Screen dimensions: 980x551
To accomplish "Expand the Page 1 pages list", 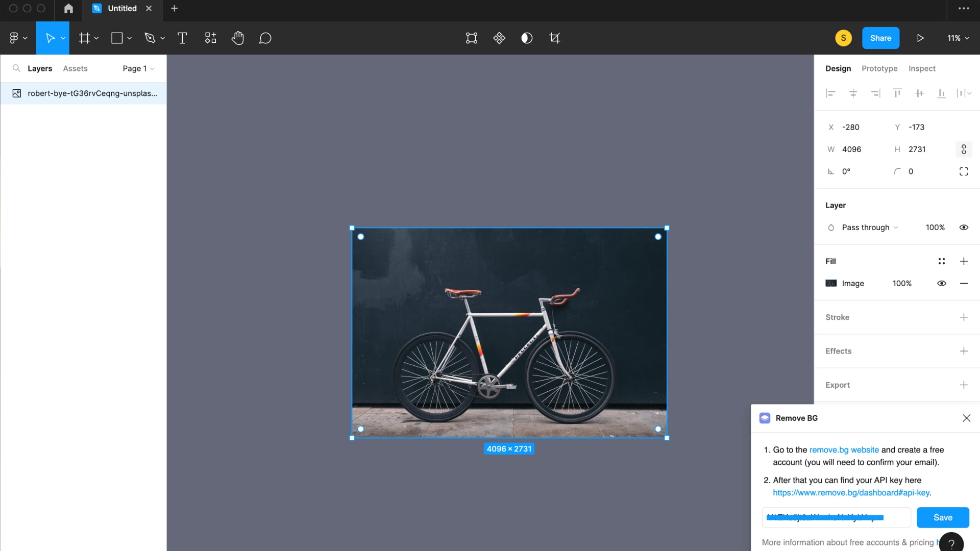I will 138,68.
